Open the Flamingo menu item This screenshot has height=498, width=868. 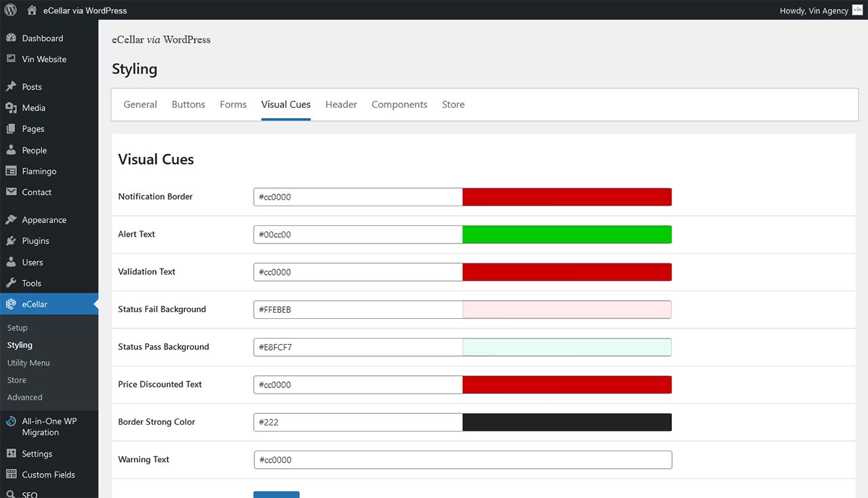click(39, 171)
